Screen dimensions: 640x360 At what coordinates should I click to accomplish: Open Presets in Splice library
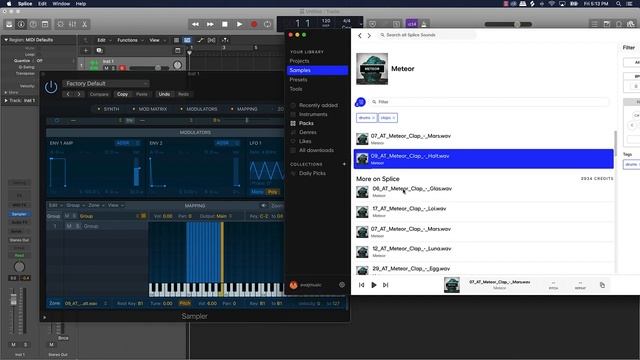[298, 80]
